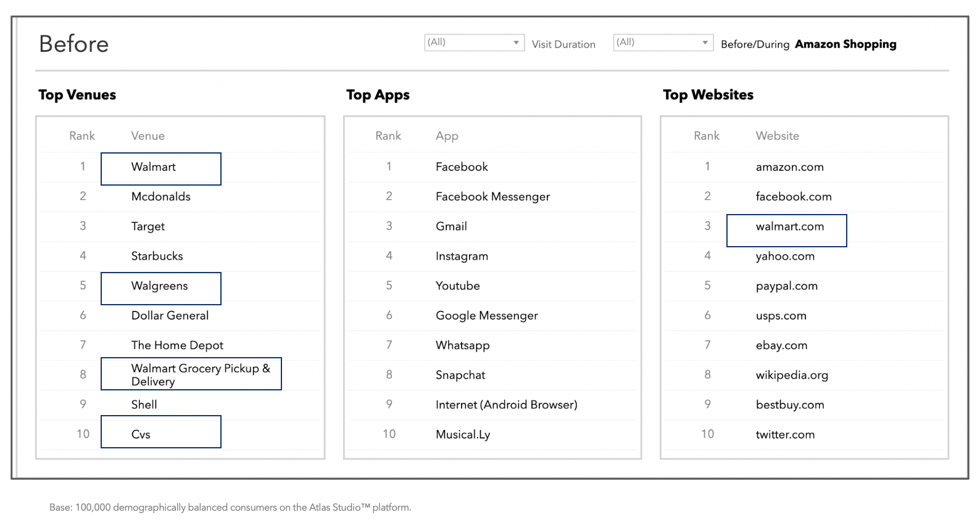Click the Visit Duration dropdown arrow
The height and width of the screenshot is (523, 980).
516,43
